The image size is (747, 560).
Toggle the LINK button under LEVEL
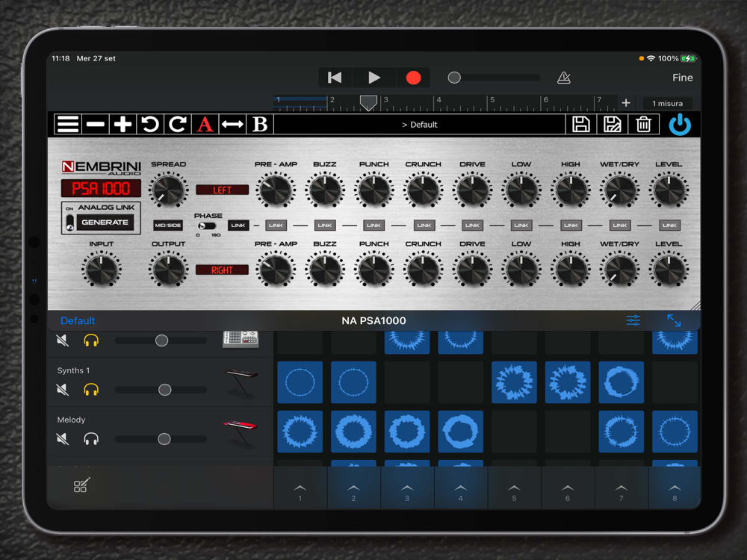[x=669, y=225]
